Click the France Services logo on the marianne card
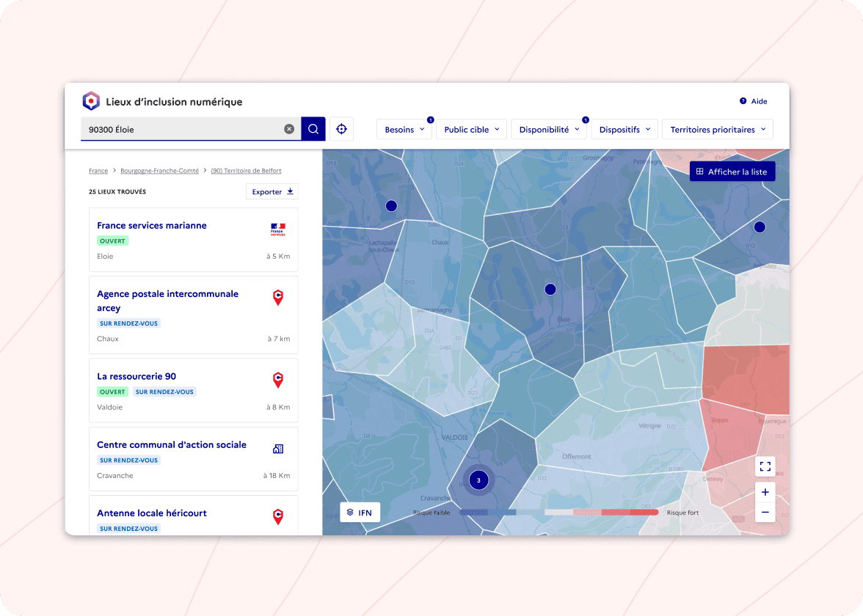The width and height of the screenshot is (863, 616). (277, 230)
